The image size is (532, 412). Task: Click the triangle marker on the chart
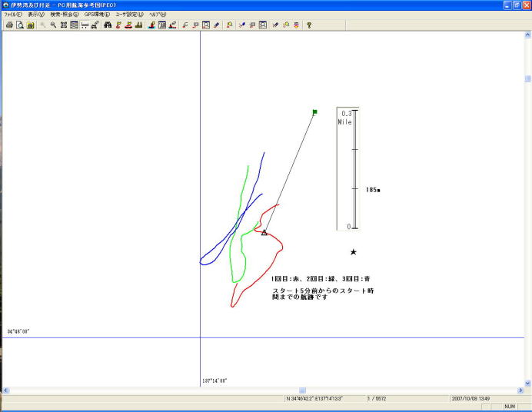pos(264,233)
